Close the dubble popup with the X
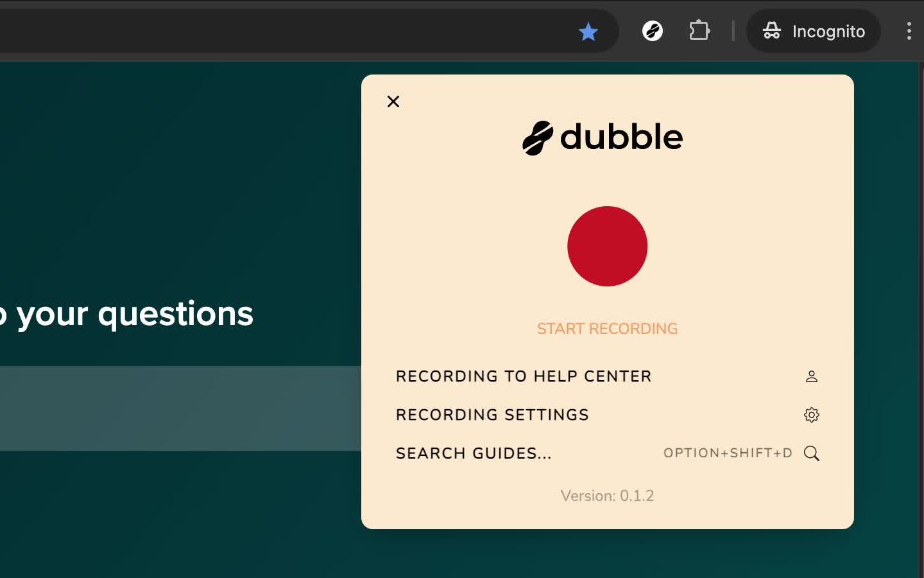The width and height of the screenshot is (924, 578). 393,101
